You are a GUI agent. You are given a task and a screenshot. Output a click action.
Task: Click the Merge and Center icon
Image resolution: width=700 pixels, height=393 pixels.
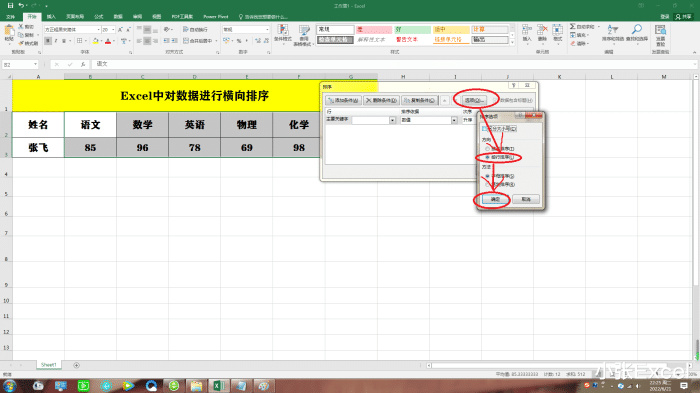[x=186, y=41]
